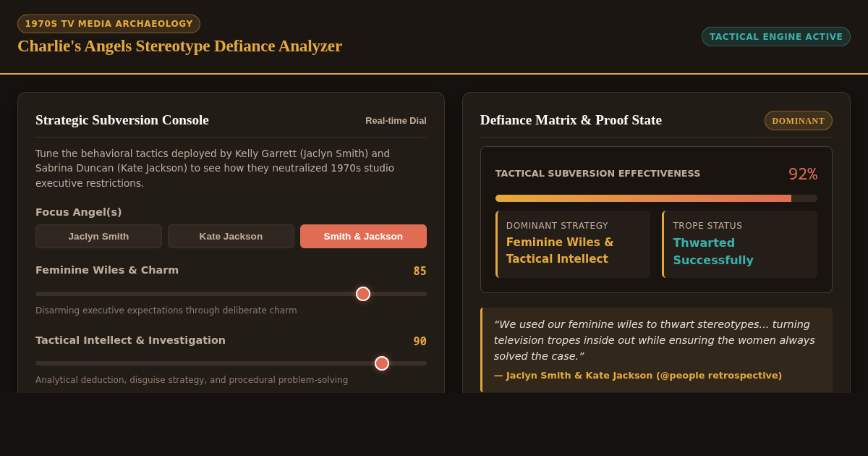Screen dimensions: 868x456
Task: Click the Tactical Intellect & Investigation slider handle
Action: (x=382, y=363)
